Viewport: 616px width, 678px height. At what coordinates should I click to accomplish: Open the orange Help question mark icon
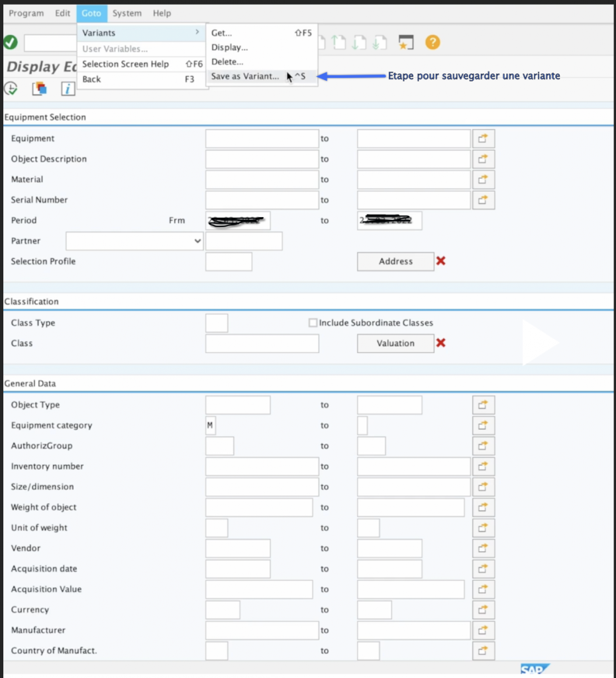pyautogui.click(x=433, y=42)
